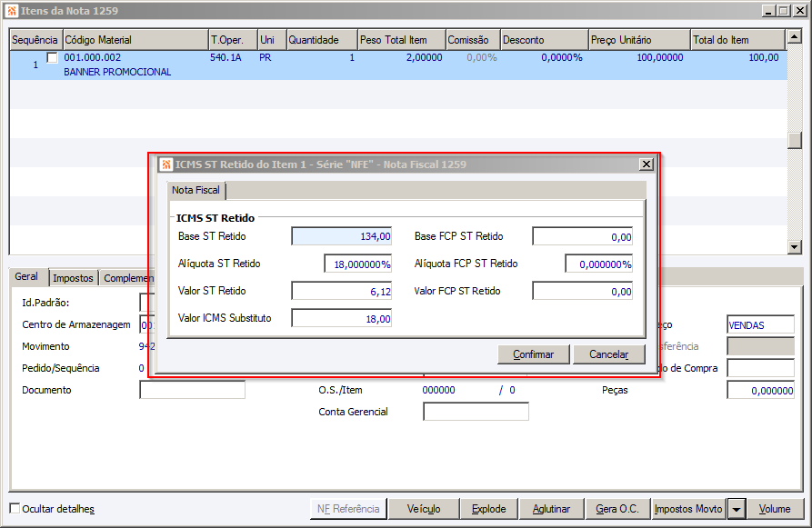Click the Peças field showing 0,000000

click(x=761, y=390)
